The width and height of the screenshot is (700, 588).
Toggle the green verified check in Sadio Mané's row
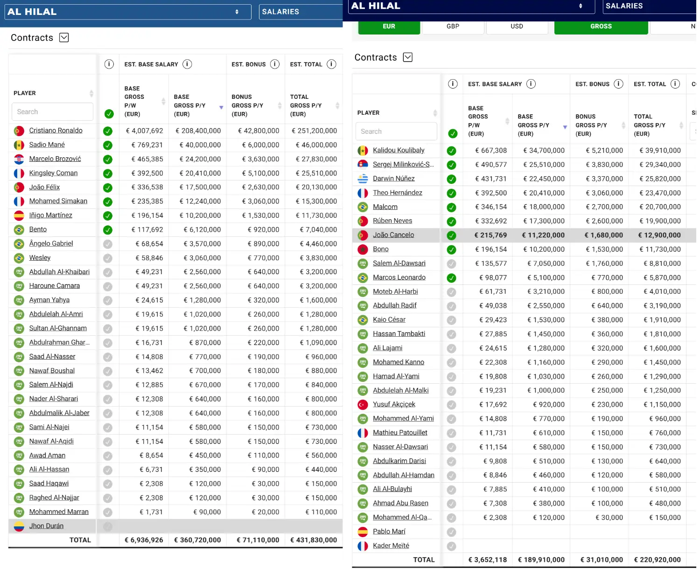point(108,145)
